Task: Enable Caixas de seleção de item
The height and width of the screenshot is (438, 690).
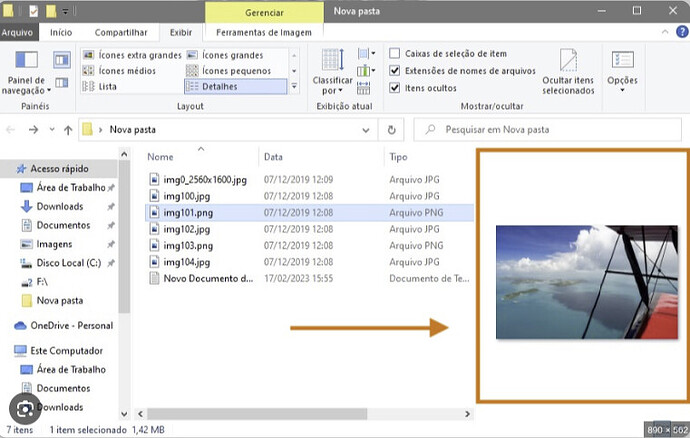Action: 395,53
